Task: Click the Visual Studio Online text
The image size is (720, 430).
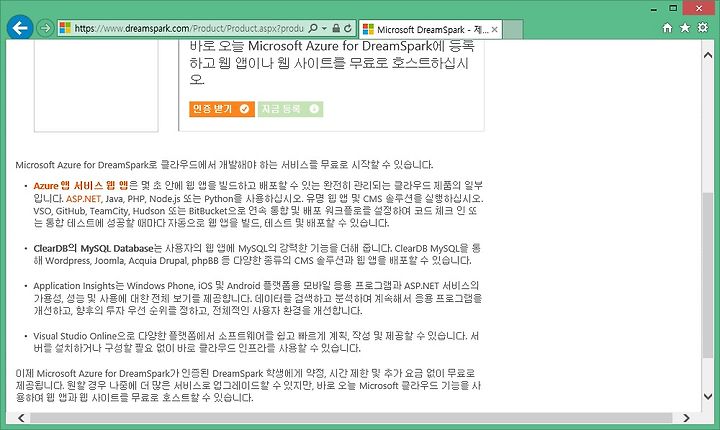Action: (x=76, y=336)
